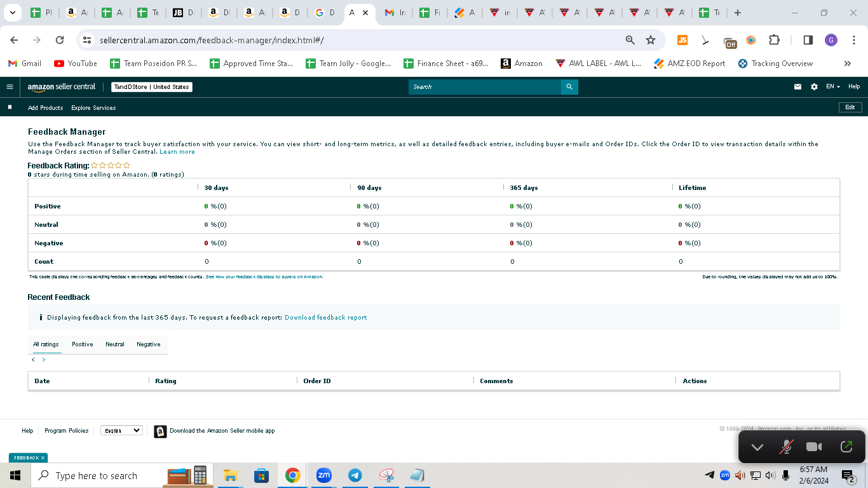Open the JS extension icon

(682, 40)
